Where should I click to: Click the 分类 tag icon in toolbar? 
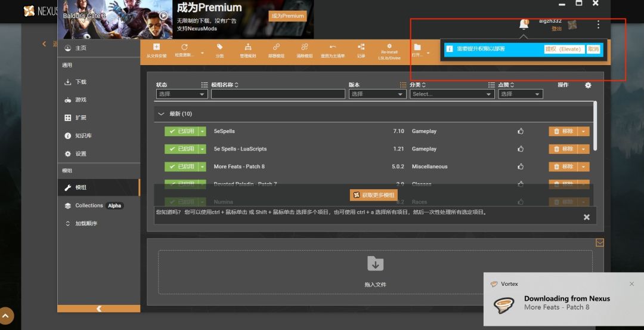[x=219, y=47]
